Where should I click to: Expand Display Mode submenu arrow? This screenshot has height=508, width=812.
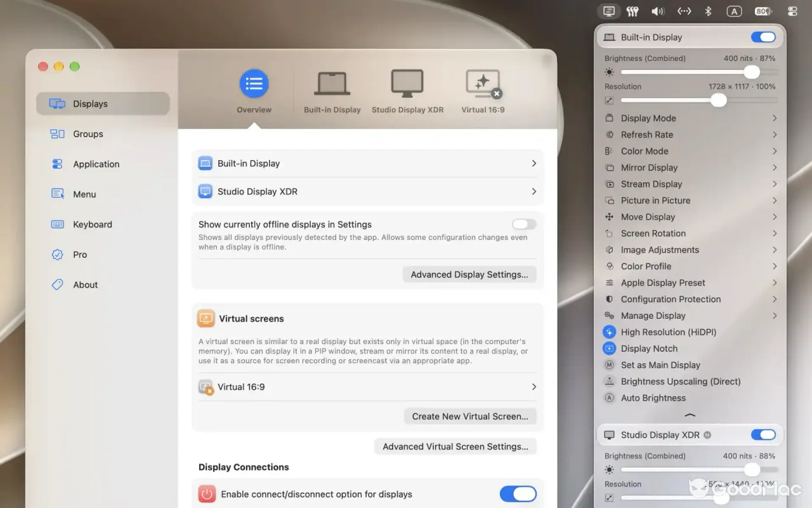[775, 118]
